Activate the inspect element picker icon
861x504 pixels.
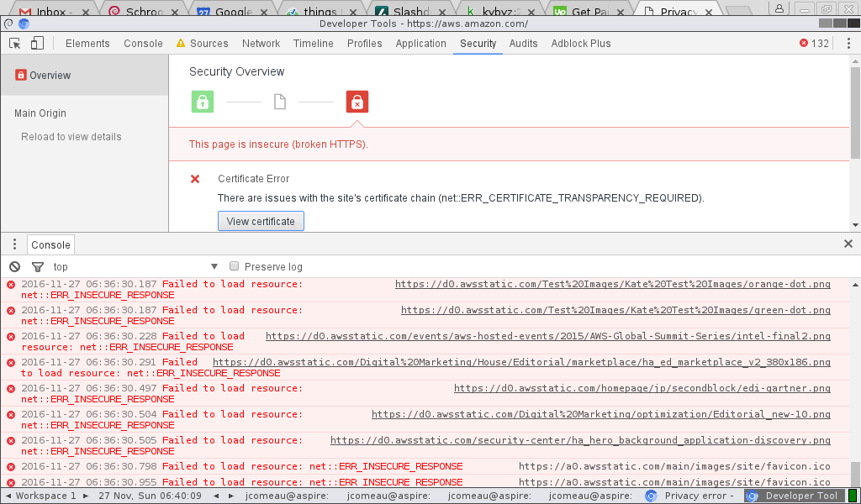(15, 44)
